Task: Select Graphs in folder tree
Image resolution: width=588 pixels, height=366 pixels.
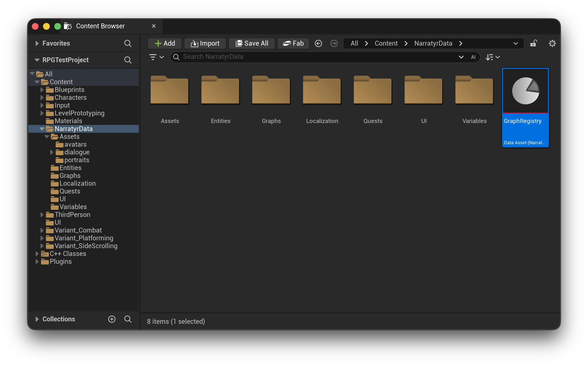Action: click(x=70, y=176)
